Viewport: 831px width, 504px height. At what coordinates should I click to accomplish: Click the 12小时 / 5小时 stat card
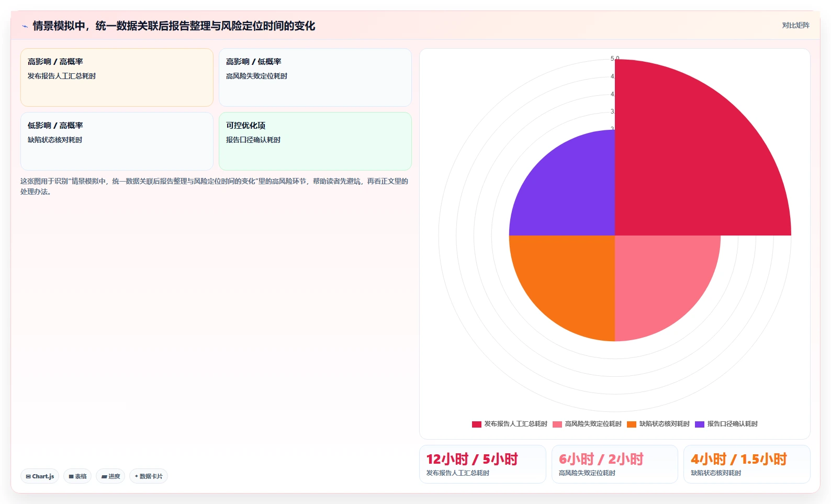[x=482, y=464]
